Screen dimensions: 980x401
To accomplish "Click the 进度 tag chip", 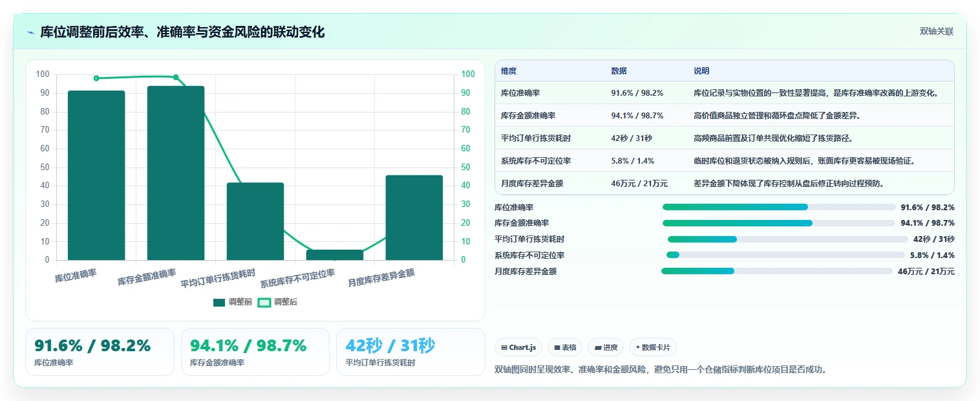I will [x=606, y=347].
